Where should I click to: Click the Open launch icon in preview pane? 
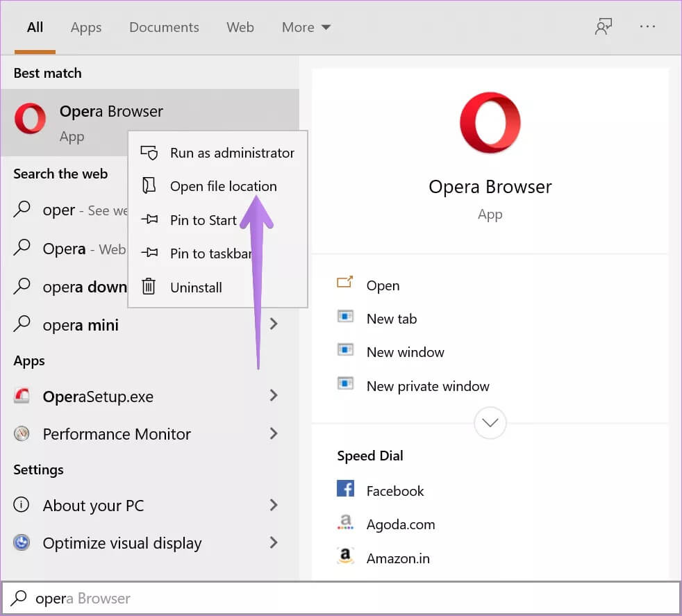click(345, 283)
